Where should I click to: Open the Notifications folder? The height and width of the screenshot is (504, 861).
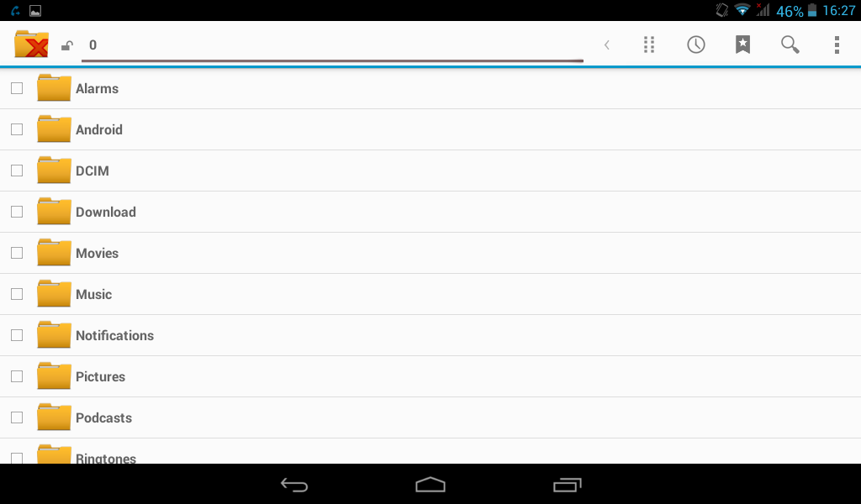pos(430,335)
